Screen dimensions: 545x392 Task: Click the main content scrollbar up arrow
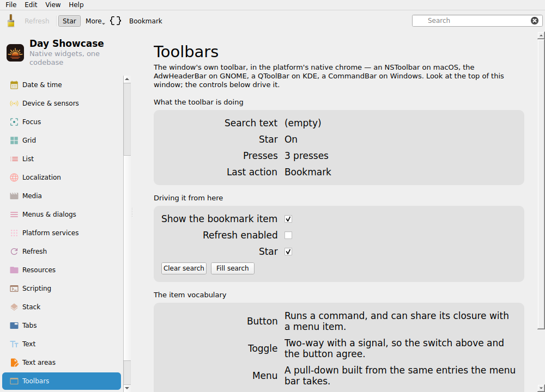[541, 35]
